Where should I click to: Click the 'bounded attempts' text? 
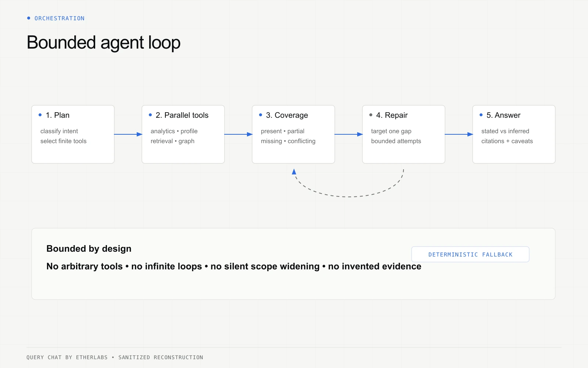pyautogui.click(x=396, y=141)
